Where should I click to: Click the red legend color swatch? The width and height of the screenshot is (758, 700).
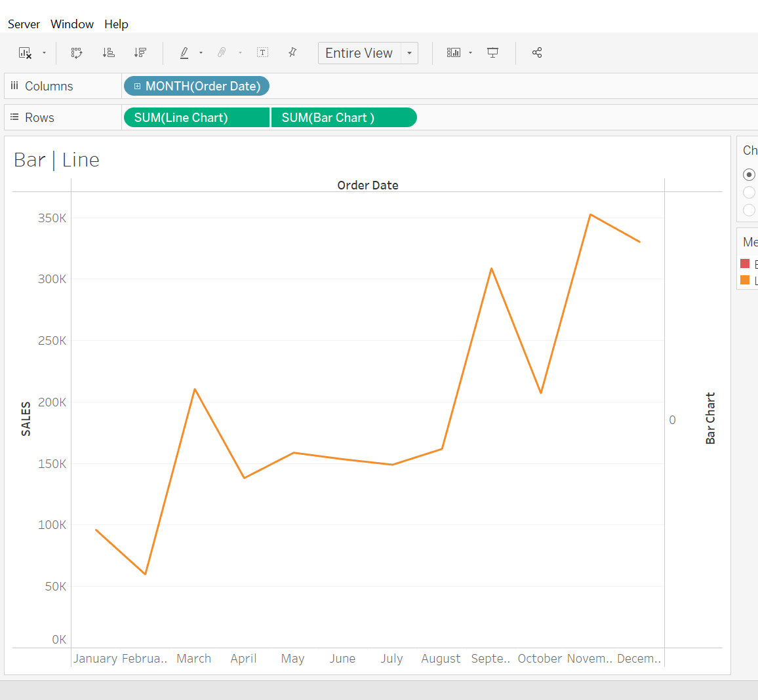click(x=745, y=263)
